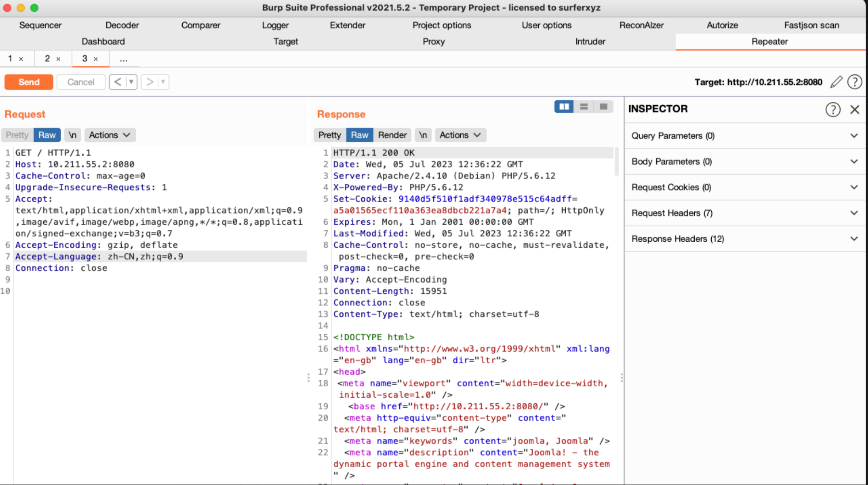
Task: Close Repeater tab 2
Action: pyautogui.click(x=58, y=59)
